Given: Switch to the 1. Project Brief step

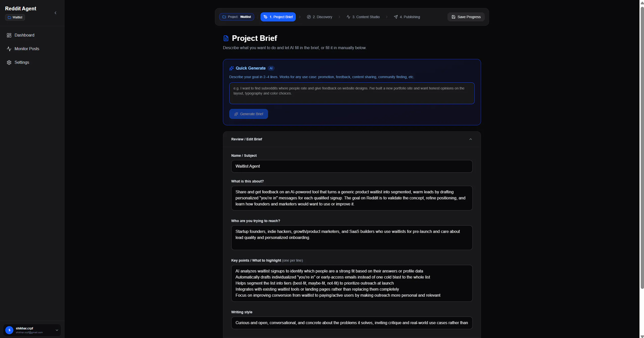Looking at the screenshot, I should coord(278,17).
